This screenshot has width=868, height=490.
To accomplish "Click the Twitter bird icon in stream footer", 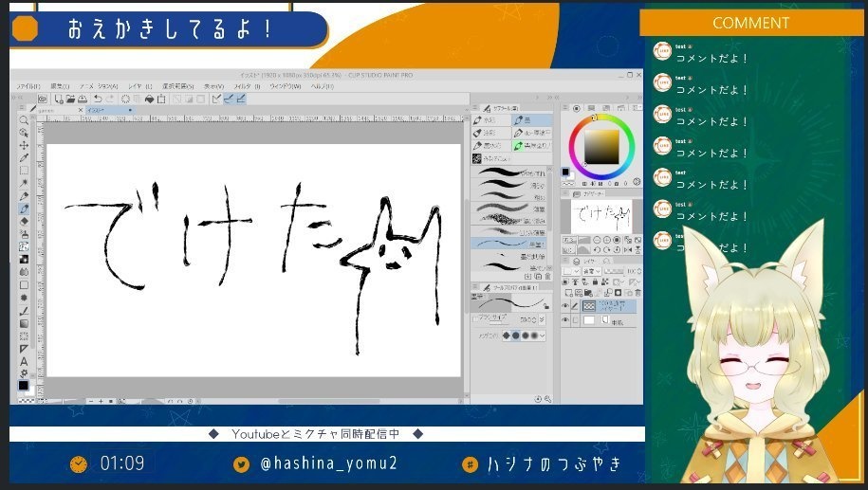I will (241, 464).
